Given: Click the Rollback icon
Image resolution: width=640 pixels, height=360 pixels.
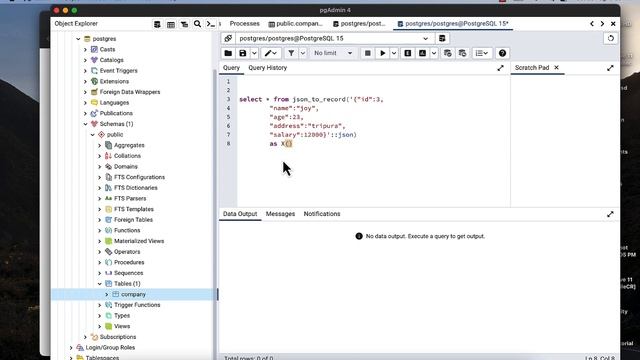Looking at the screenshot, I should [x=462, y=53].
